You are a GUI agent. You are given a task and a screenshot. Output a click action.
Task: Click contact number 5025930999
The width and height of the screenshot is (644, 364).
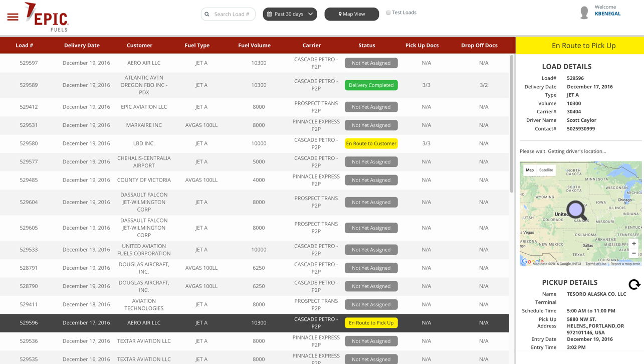click(581, 129)
